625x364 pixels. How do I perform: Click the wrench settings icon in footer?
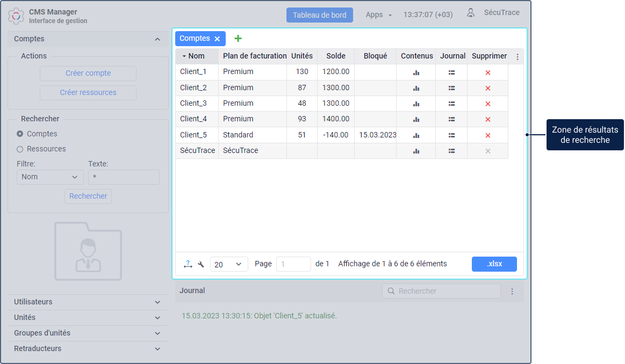[x=201, y=264]
